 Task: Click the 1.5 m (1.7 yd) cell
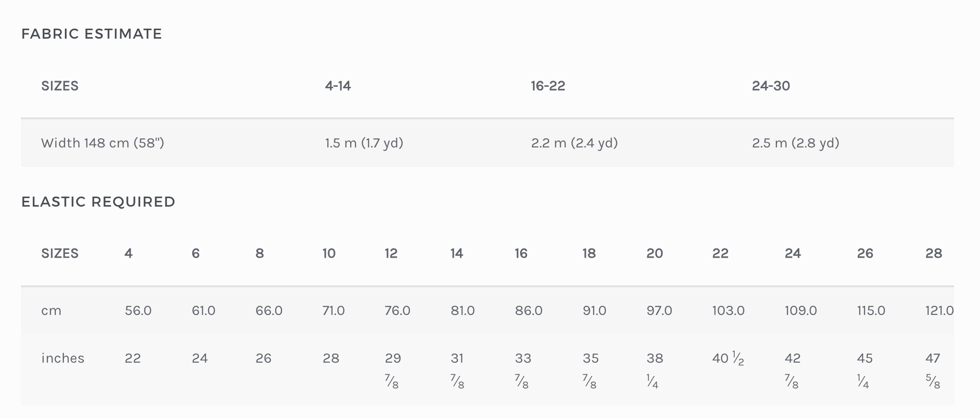click(364, 143)
